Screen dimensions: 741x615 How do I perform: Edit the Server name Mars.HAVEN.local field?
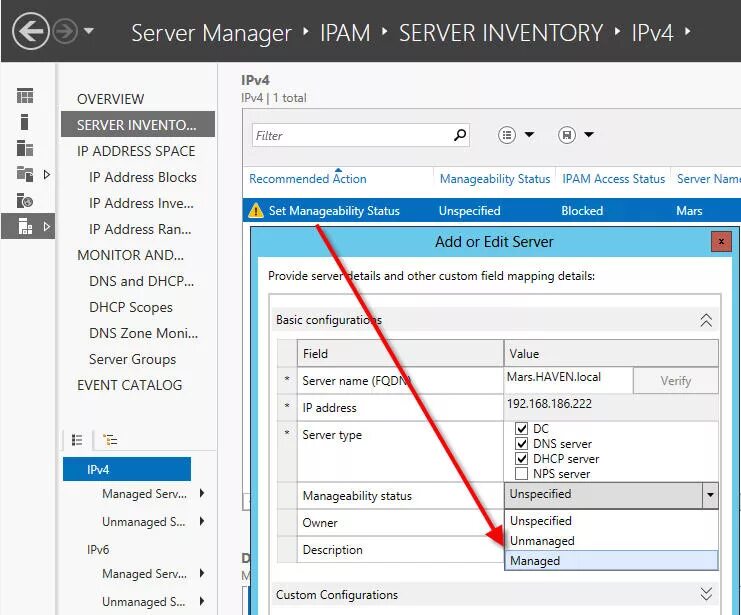point(568,380)
